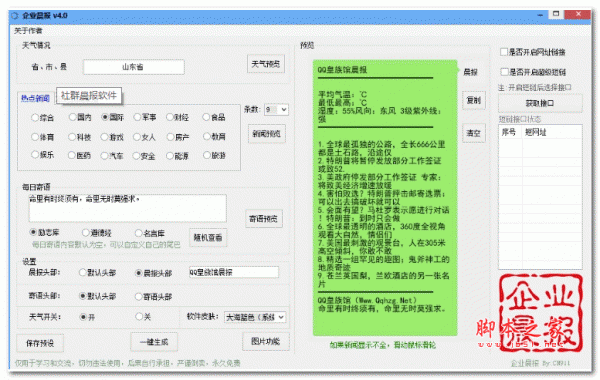Image resolution: width=600 pixels, height=380 pixels.
Task: Switch to the 热点新闻 tab
Action: click(35, 98)
